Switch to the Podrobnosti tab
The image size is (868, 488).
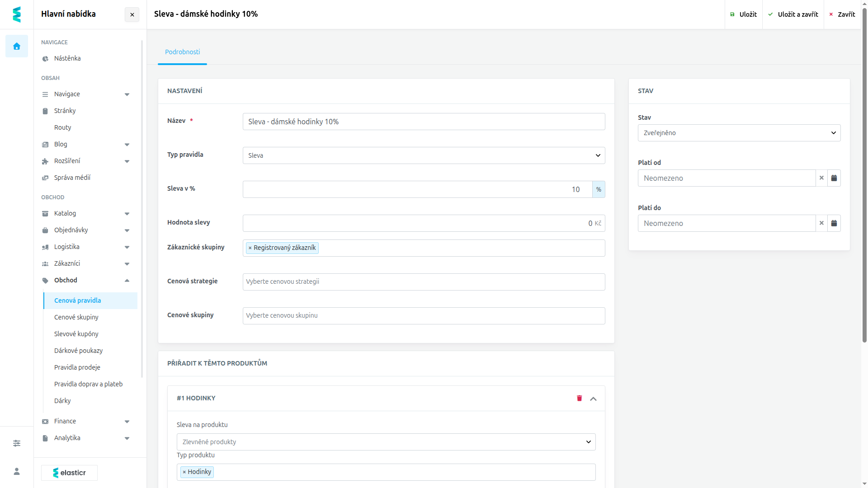tap(182, 52)
